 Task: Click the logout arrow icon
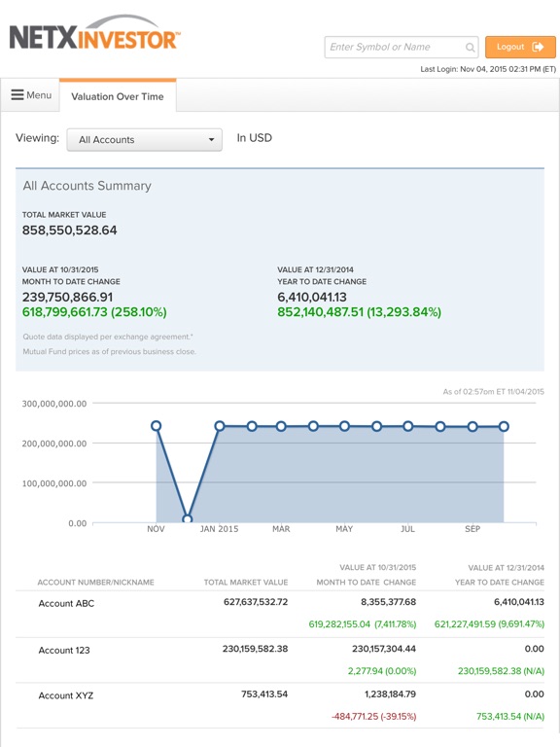[x=538, y=47]
